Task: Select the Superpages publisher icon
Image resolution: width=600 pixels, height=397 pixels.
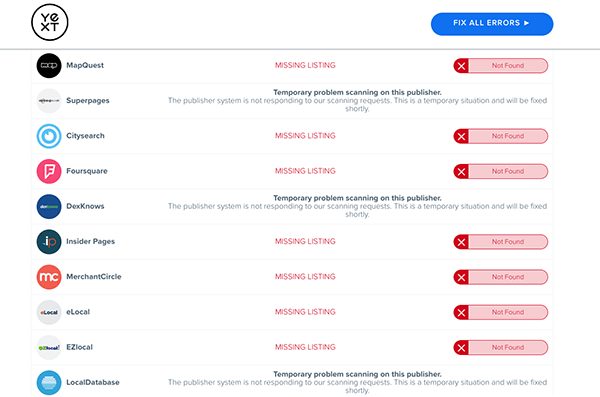Action: [x=49, y=101]
